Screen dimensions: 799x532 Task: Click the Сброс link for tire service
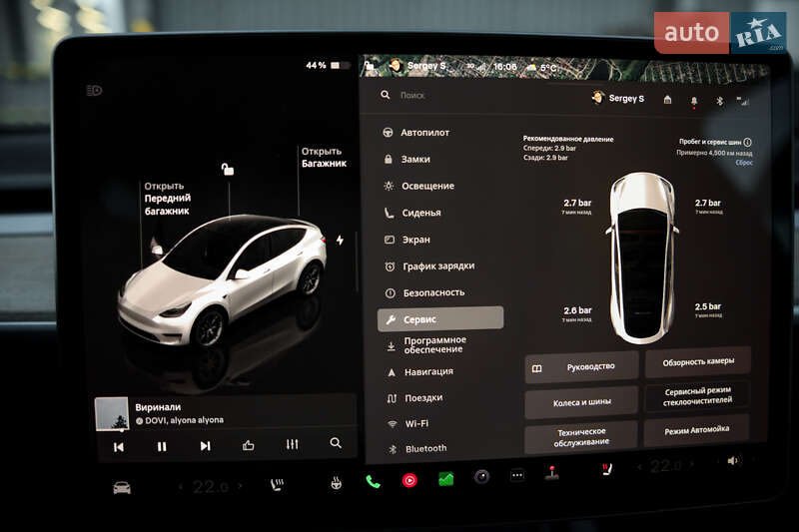744,163
